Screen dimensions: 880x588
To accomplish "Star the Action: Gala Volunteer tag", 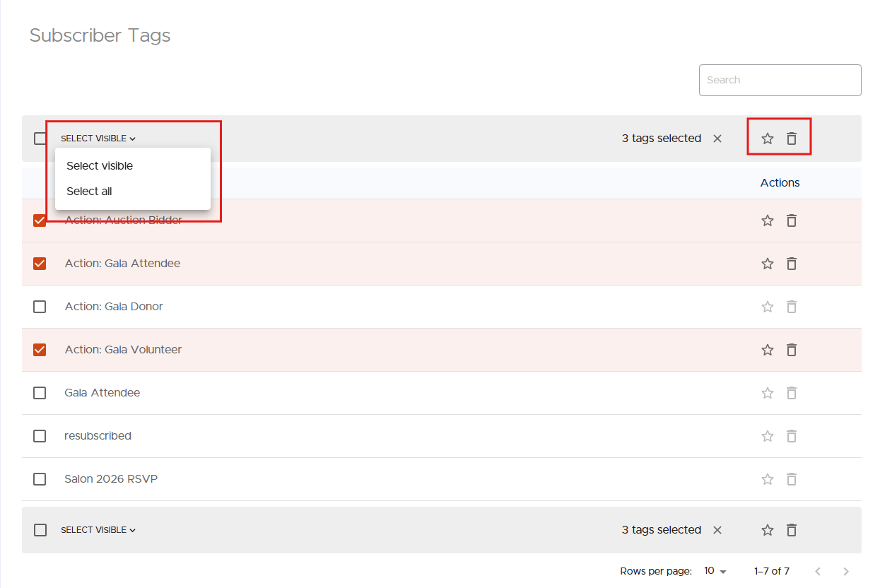I will 768,350.
